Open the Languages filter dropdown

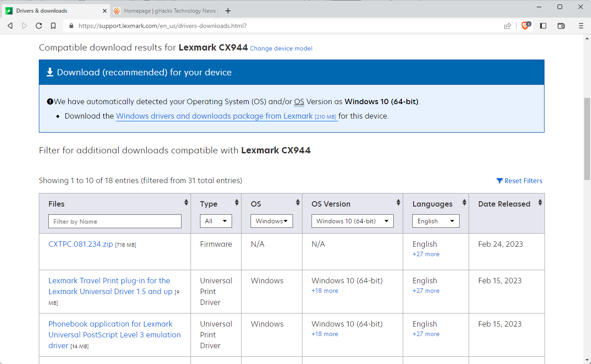pos(435,221)
